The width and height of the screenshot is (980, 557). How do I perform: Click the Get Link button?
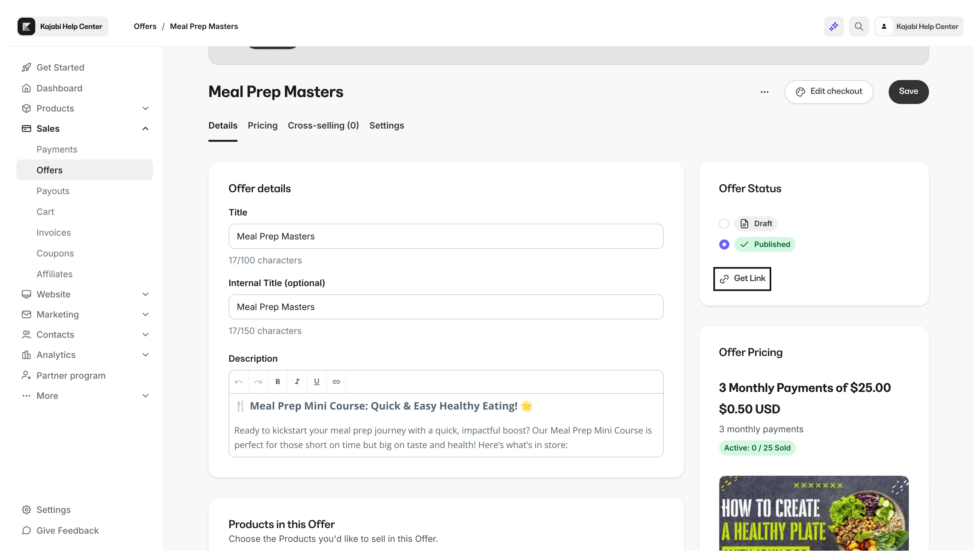[x=742, y=278]
